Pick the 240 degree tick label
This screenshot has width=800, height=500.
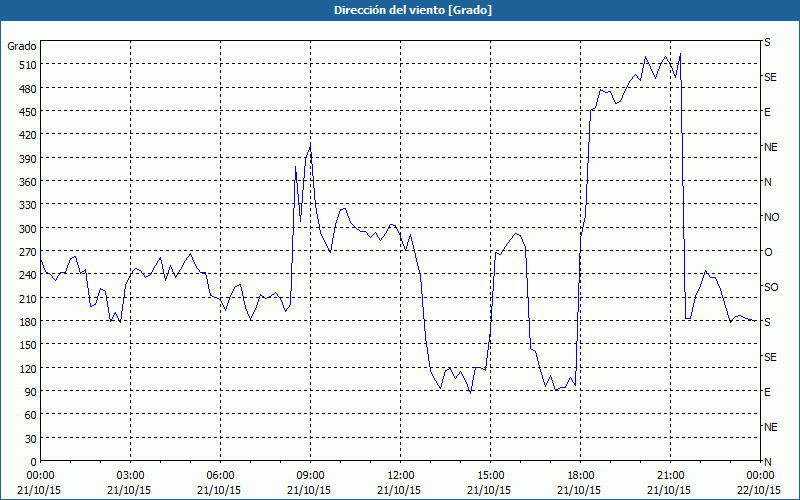[28, 275]
